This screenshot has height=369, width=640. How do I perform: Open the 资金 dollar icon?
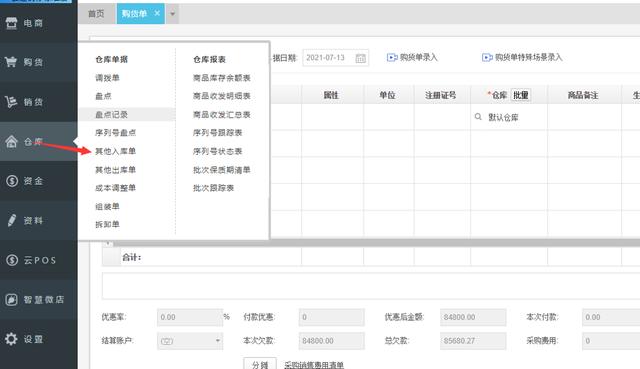pyautogui.click(x=12, y=180)
